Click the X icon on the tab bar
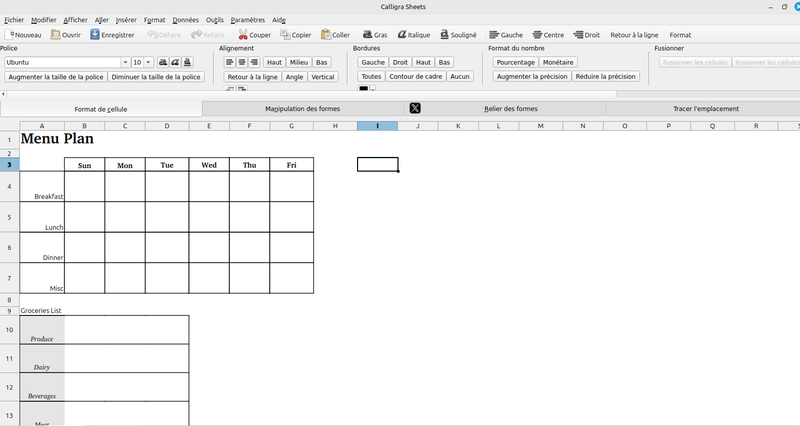Viewport: 800px width, 426px height. 415,108
